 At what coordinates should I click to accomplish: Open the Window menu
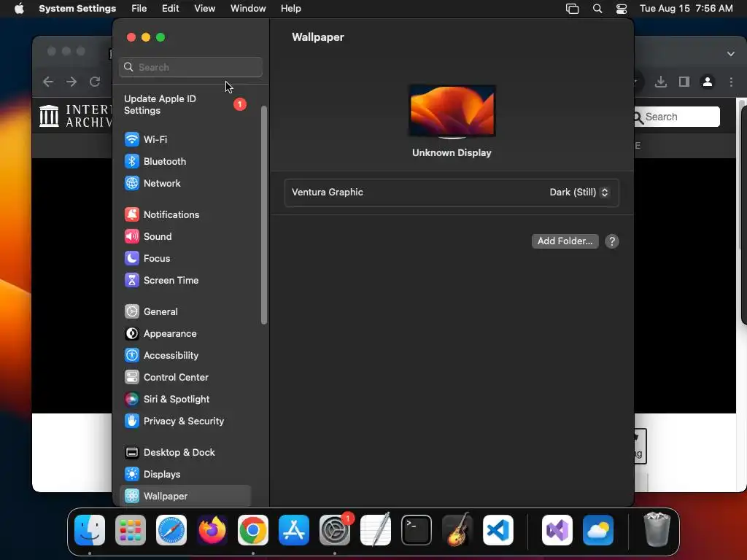(x=248, y=9)
